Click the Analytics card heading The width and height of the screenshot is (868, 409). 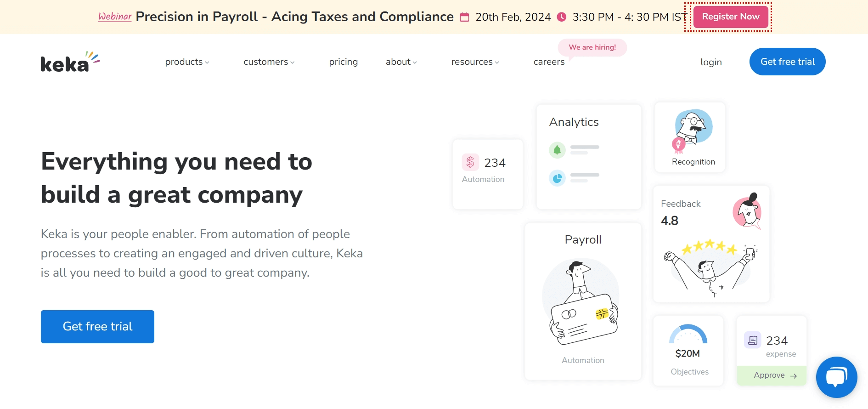[x=574, y=122]
